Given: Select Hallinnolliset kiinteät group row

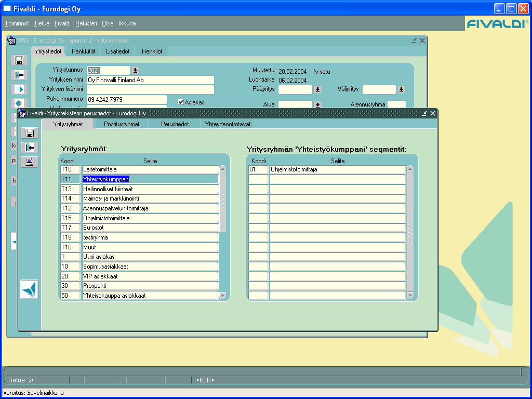Looking at the screenshot, I should 150,189.
